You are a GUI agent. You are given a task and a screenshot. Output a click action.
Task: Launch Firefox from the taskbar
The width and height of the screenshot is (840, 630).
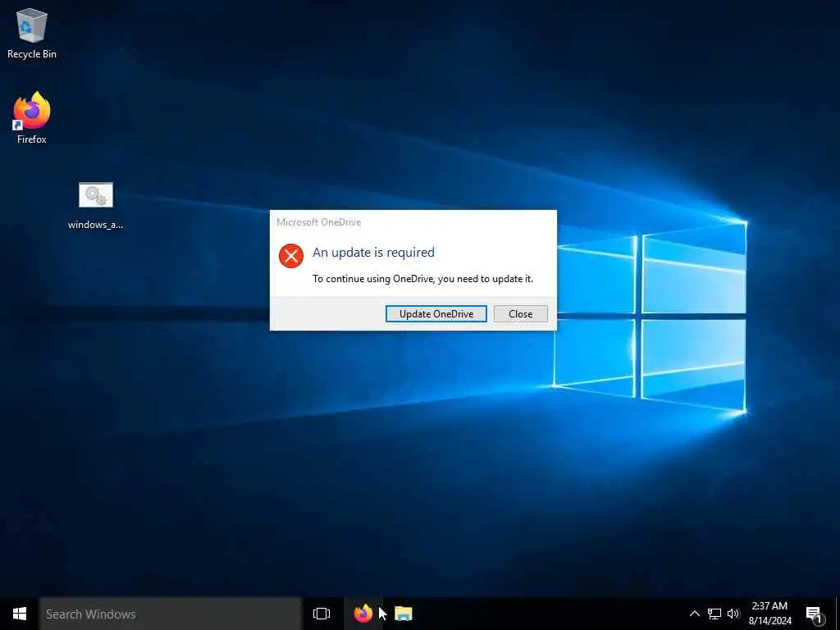[x=363, y=614]
